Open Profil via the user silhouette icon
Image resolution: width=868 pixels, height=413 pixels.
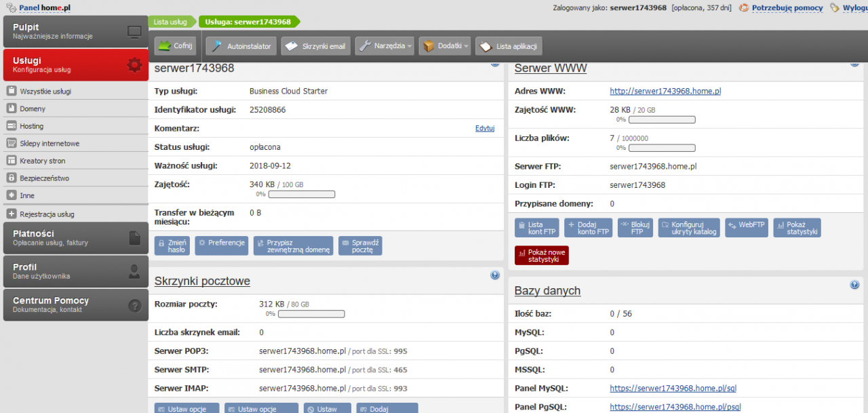134,271
